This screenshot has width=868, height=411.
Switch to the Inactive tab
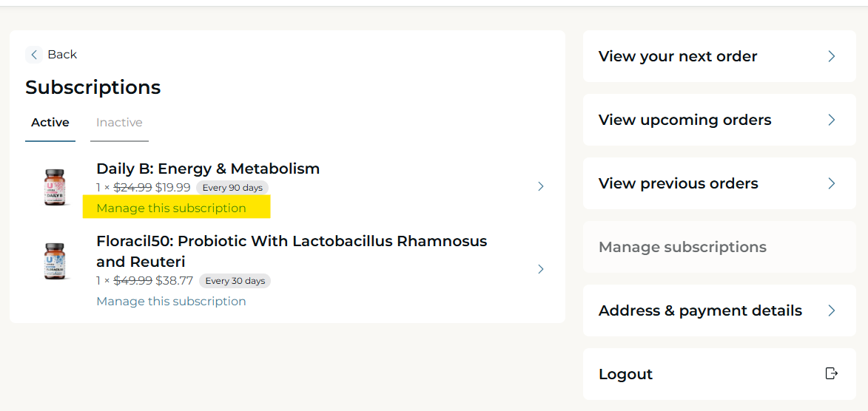119,122
